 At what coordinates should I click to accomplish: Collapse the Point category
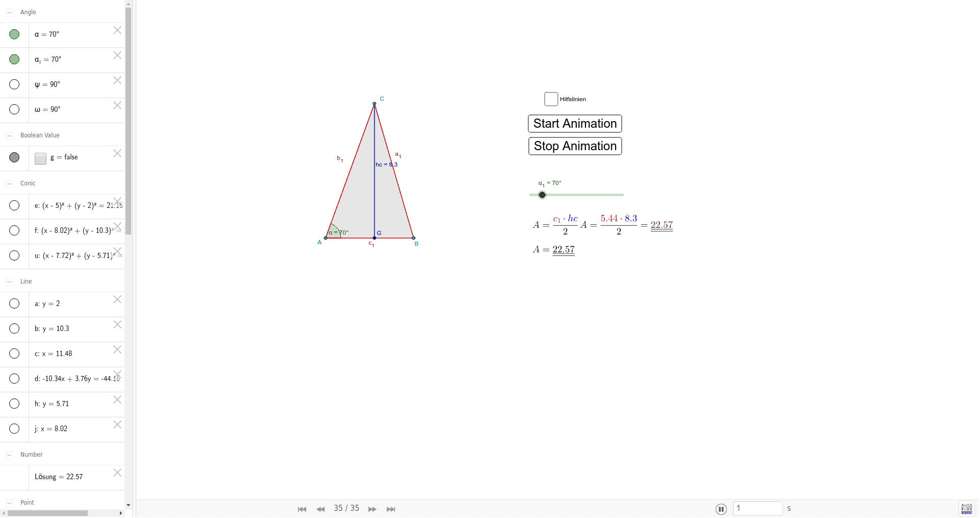coord(9,503)
